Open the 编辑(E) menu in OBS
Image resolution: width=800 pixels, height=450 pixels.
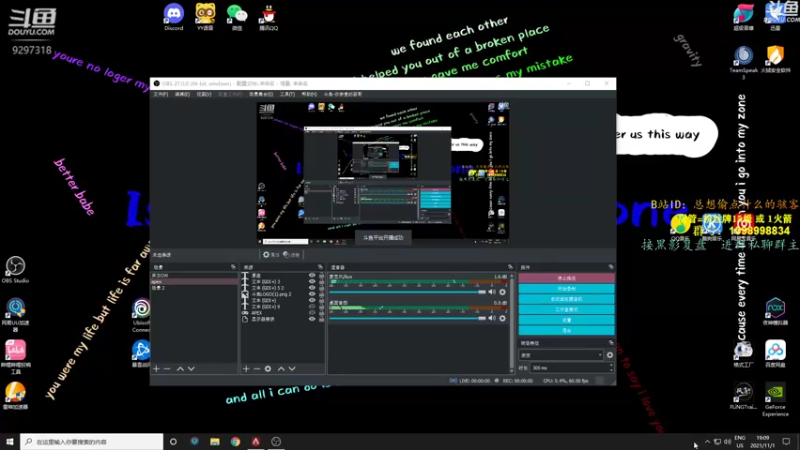click(182, 94)
